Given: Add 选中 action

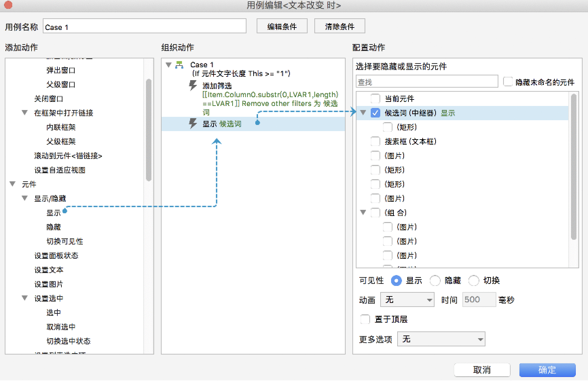Looking at the screenshot, I should (x=53, y=312).
